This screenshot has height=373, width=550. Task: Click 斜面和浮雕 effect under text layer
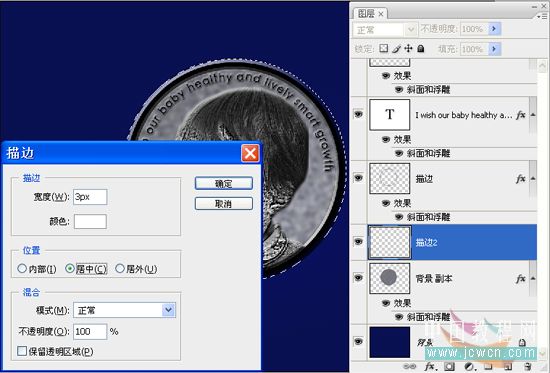click(428, 153)
